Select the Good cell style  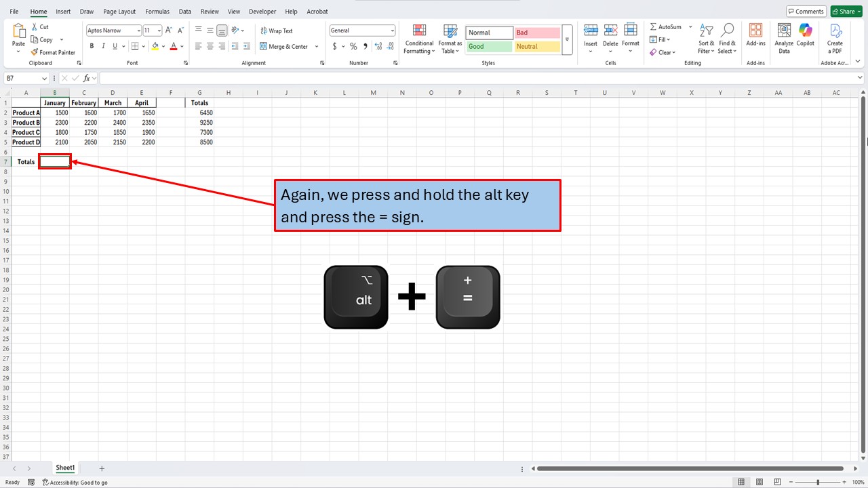pos(488,46)
